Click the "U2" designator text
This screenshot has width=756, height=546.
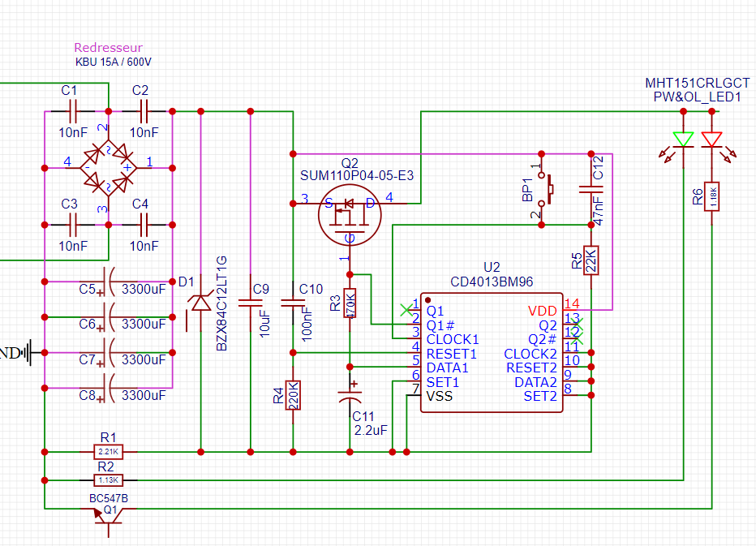(x=492, y=267)
